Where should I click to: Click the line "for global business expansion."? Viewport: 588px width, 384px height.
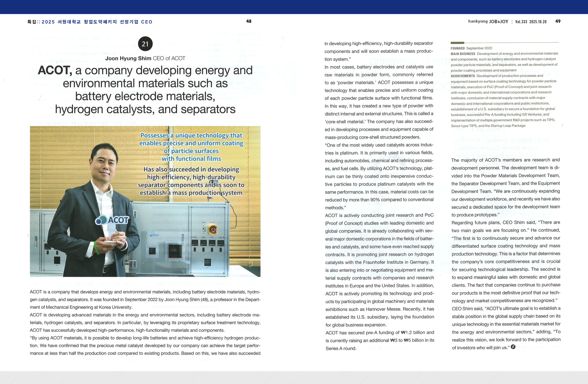tap(356, 325)
